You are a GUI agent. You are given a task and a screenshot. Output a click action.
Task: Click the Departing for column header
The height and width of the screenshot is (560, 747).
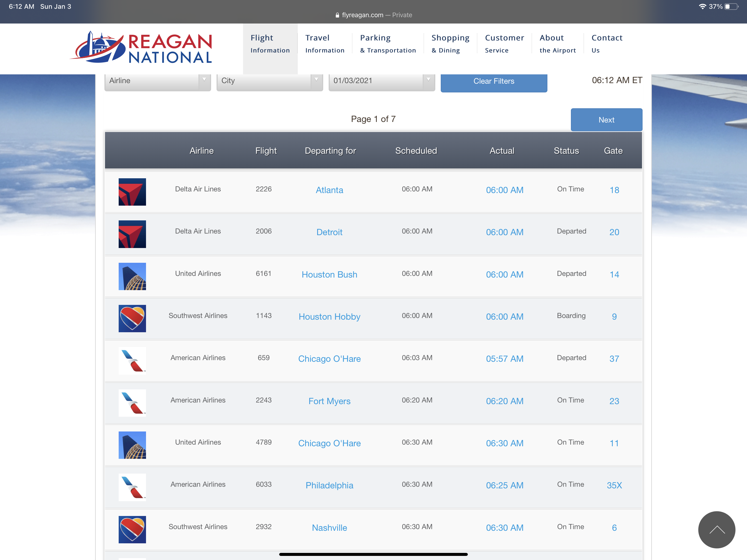[330, 151]
